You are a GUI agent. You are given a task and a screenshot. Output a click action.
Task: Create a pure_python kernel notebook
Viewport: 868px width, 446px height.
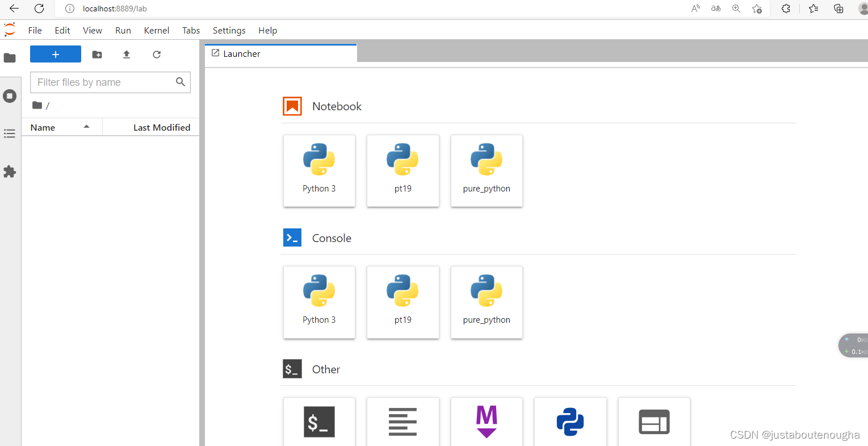[x=487, y=170]
